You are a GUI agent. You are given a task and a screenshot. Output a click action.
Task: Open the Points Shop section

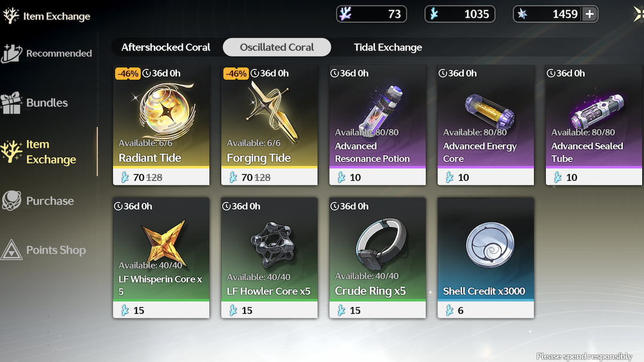(44, 250)
